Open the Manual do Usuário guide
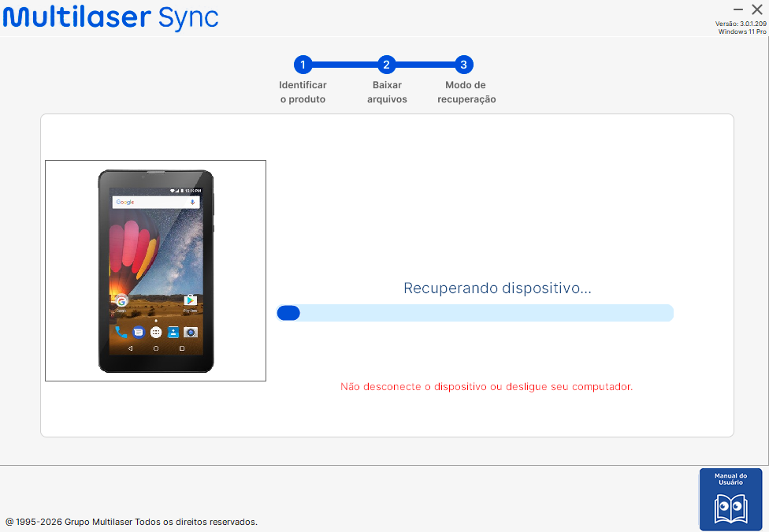Screen dimensions: 769x532 coord(730,499)
